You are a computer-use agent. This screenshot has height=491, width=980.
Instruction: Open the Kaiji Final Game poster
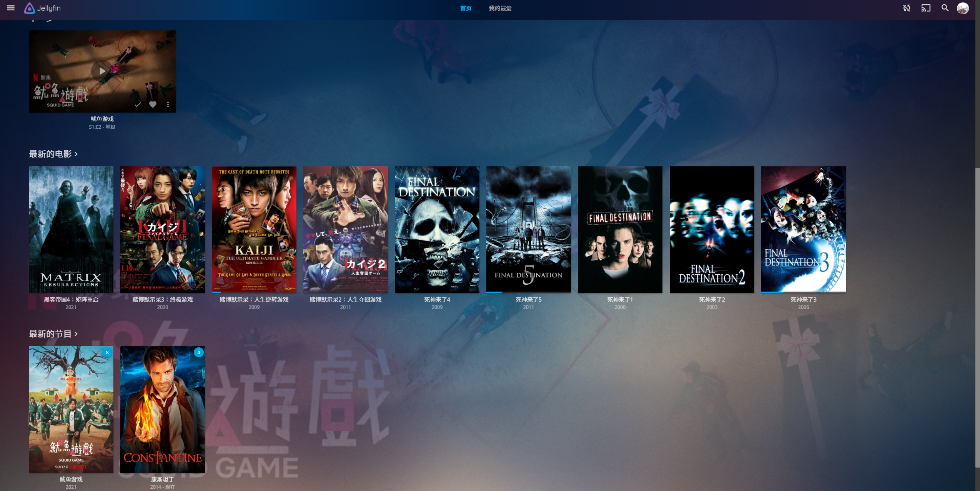[x=163, y=229]
